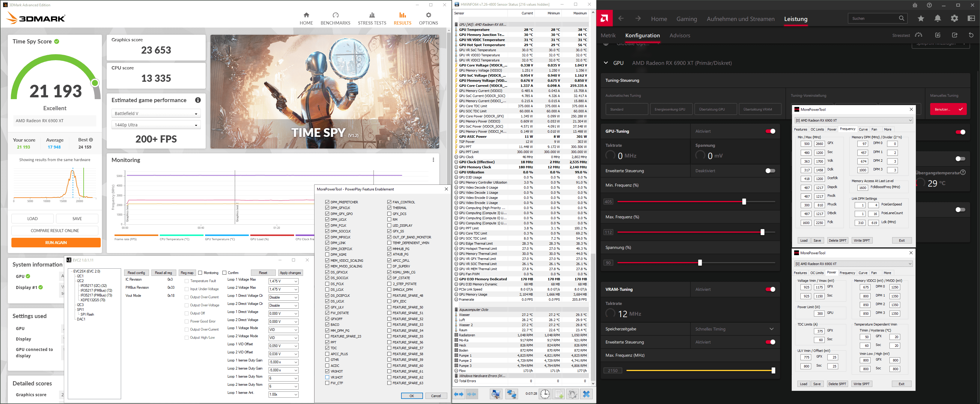Click AMD sidebar collapse panel icon

tap(971, 18)
